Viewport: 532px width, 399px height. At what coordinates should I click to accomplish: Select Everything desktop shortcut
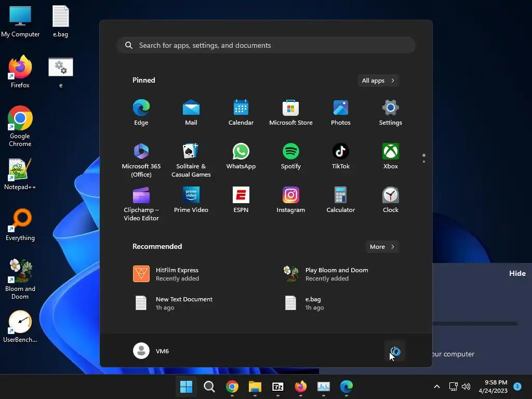coord(20,224)
